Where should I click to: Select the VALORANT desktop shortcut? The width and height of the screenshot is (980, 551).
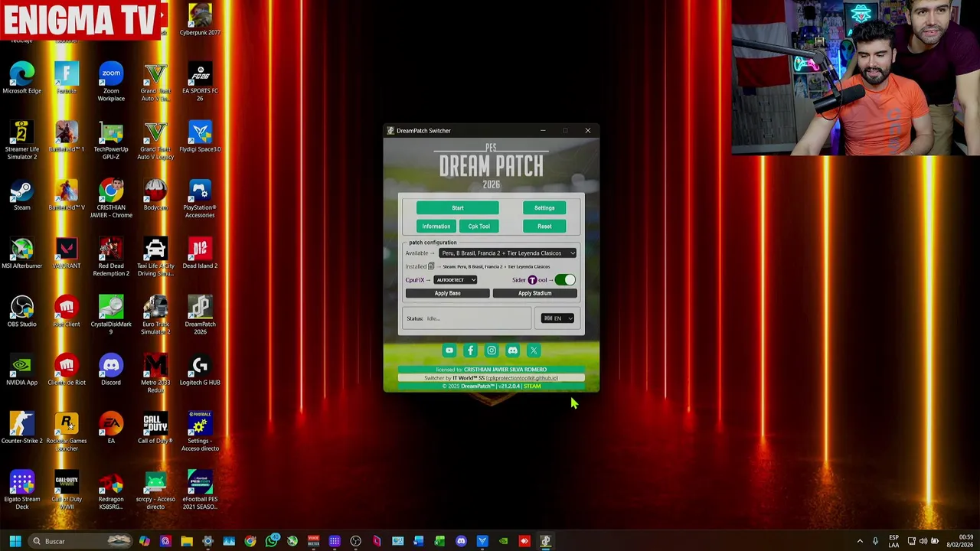click(67, 253)
